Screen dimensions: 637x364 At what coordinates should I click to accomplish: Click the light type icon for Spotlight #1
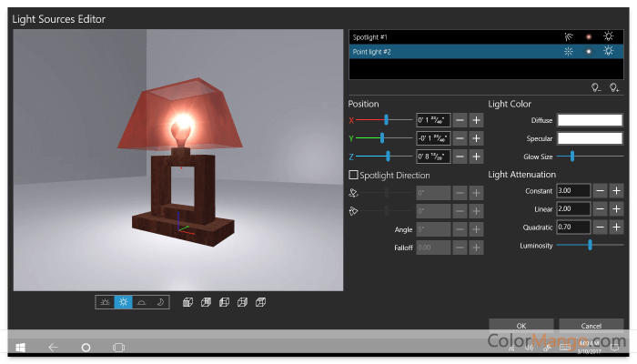(569, 38)
